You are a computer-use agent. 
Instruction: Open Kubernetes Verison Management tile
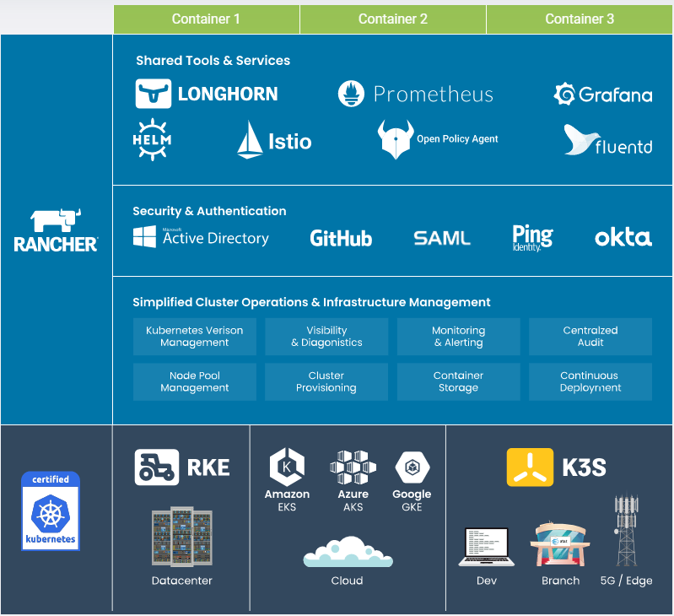[195, 337]
